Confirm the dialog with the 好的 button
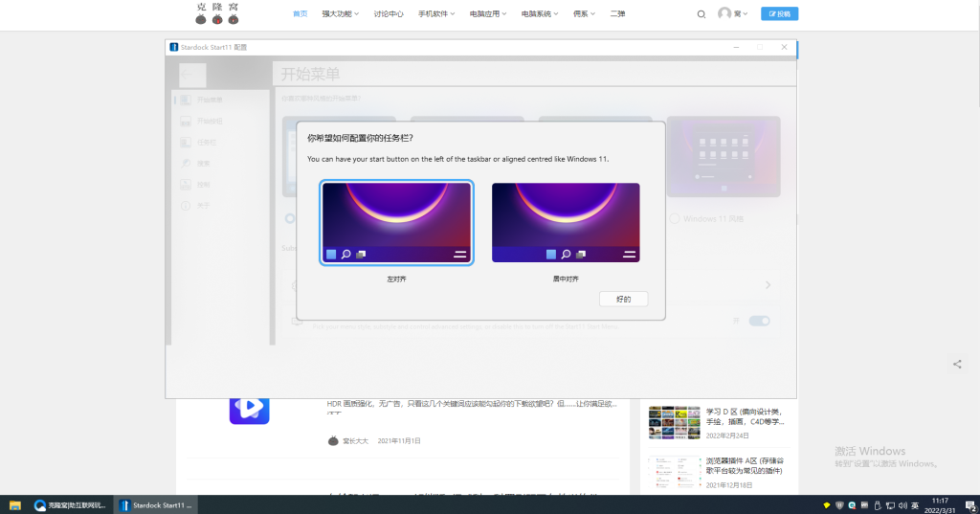The image size is (980, 514). (x=623, y=299)
